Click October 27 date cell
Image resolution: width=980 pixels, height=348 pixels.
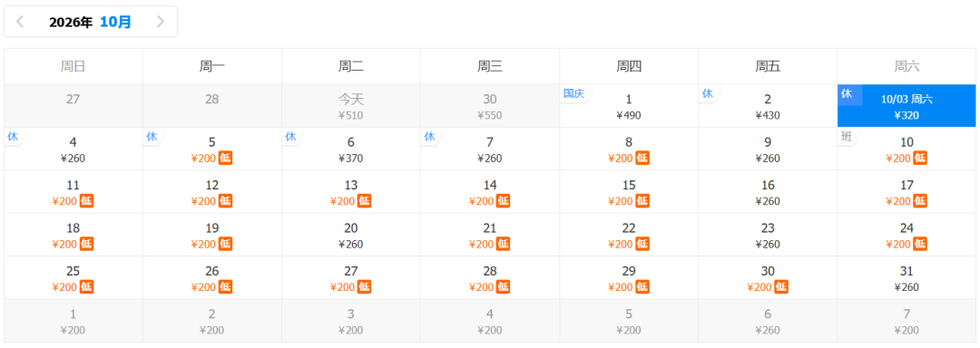click(350, 278)
